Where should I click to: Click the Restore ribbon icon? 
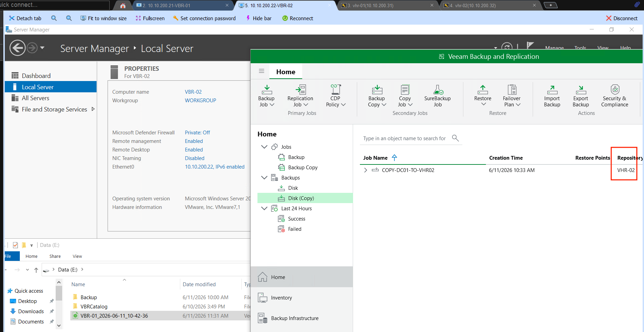[482, 90]
